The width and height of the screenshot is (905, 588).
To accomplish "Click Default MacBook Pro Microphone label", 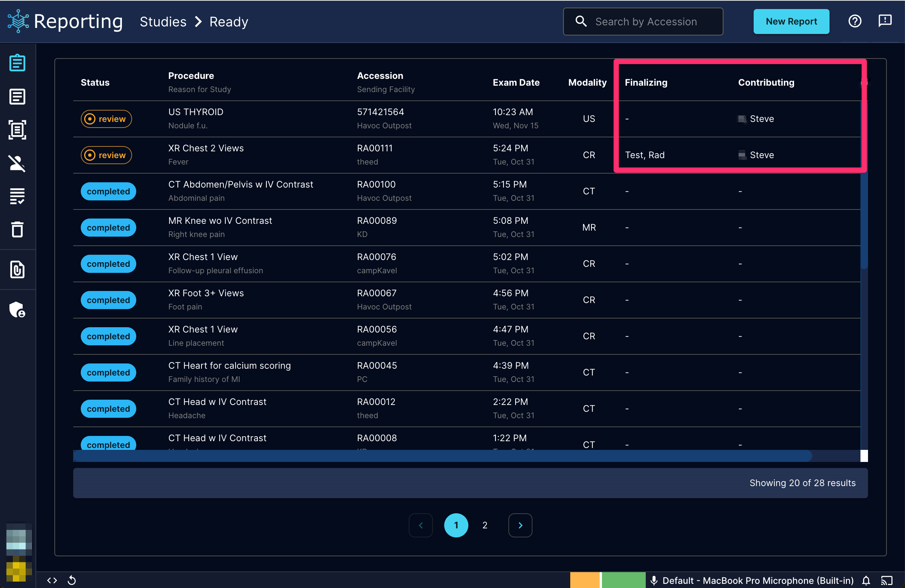I will pos(758,580).
